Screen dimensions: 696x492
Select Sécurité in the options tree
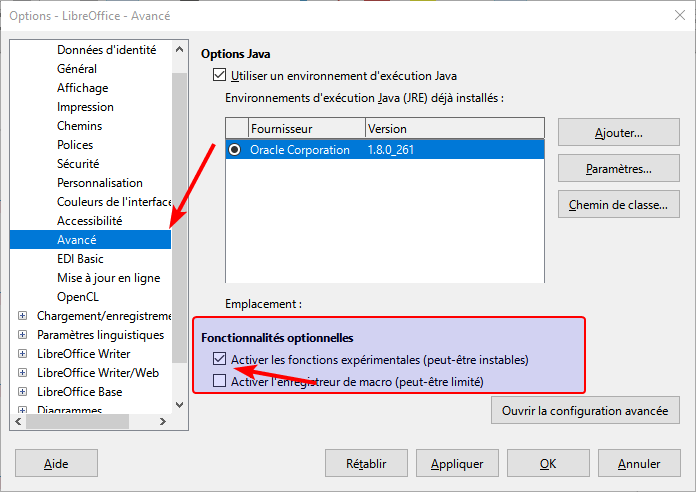(78, 164)
